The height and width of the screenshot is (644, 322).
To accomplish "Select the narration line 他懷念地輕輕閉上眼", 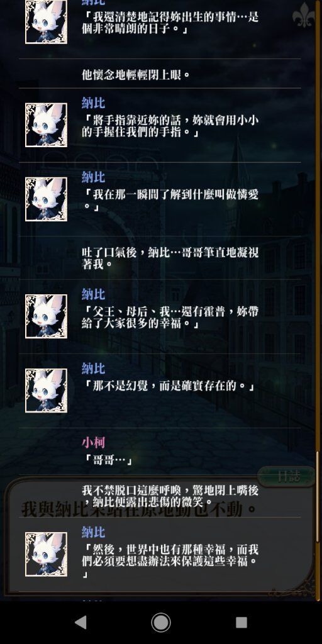I will click(x=136, y=75).
